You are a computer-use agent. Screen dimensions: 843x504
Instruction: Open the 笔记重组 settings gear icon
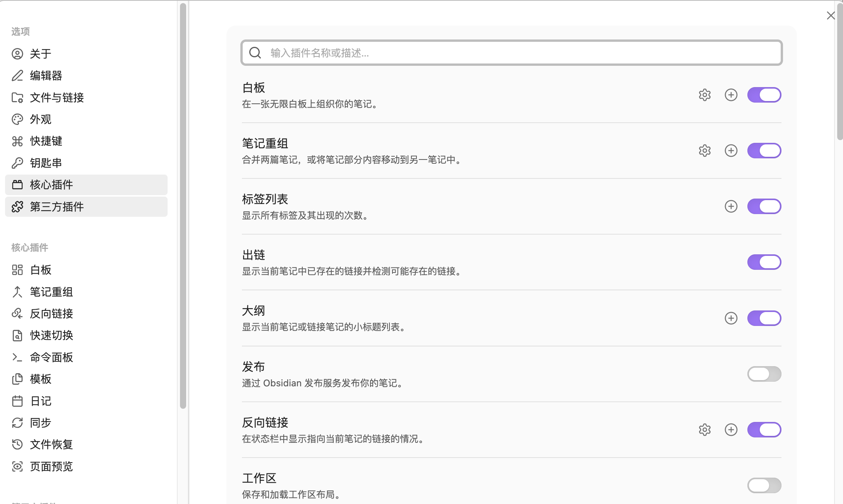704,151
